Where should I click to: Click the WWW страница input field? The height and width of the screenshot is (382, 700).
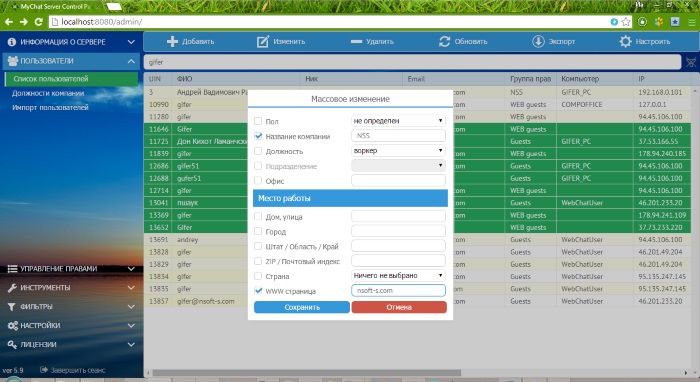click(398, 291)
